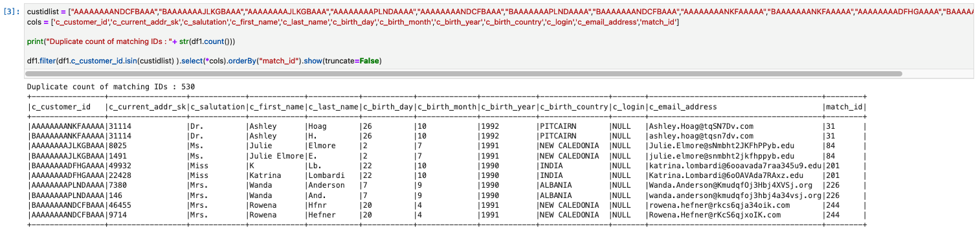The image size is (980, 233).
Task: Click first name cell 'Katrina'
Action: [x=266, y=175]
